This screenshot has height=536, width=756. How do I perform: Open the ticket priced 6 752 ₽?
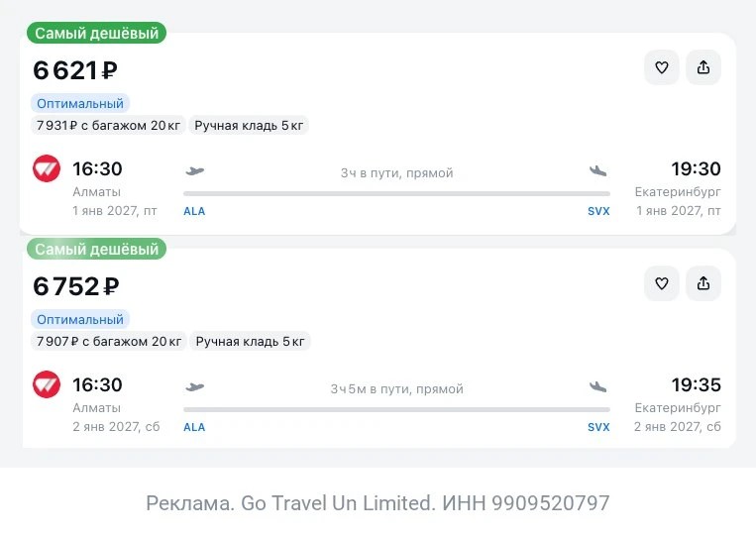coord(378,349)
